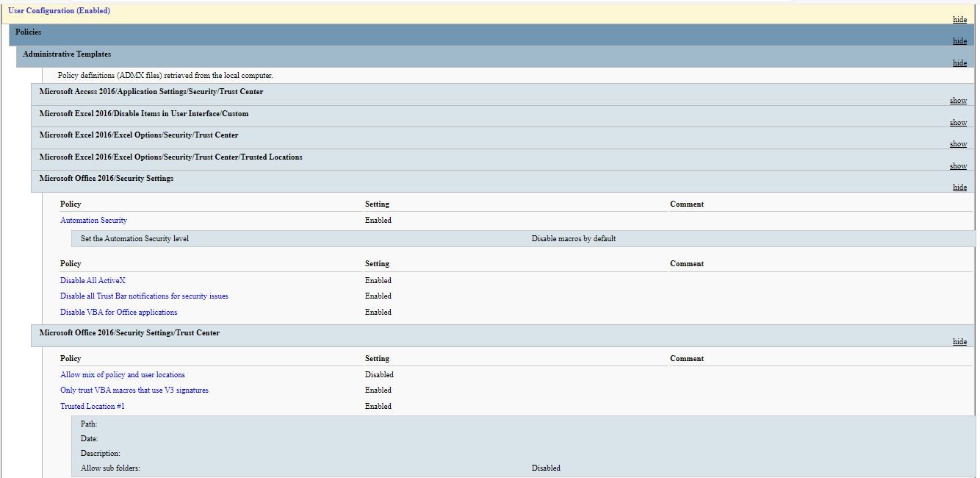
Task: Click 'Set the Automation Security level' text
Action: (134, 239)
